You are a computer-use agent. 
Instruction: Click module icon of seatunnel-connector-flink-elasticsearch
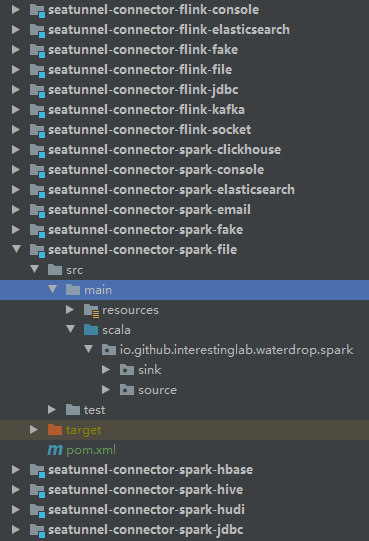click(37, 30)
